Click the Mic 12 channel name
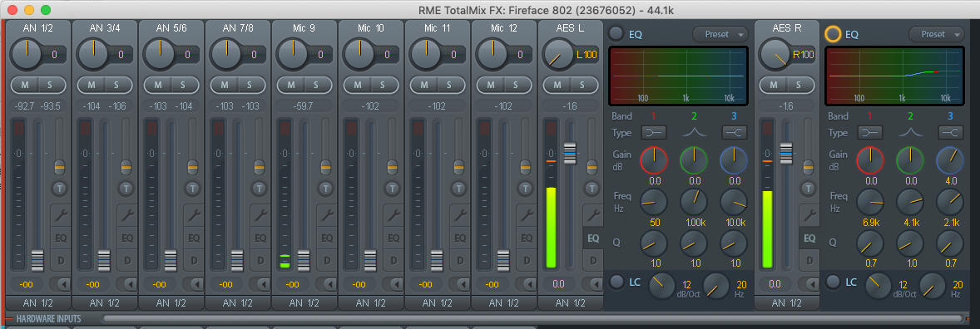Viewport: 980px width, 329px height. (504, 27)
